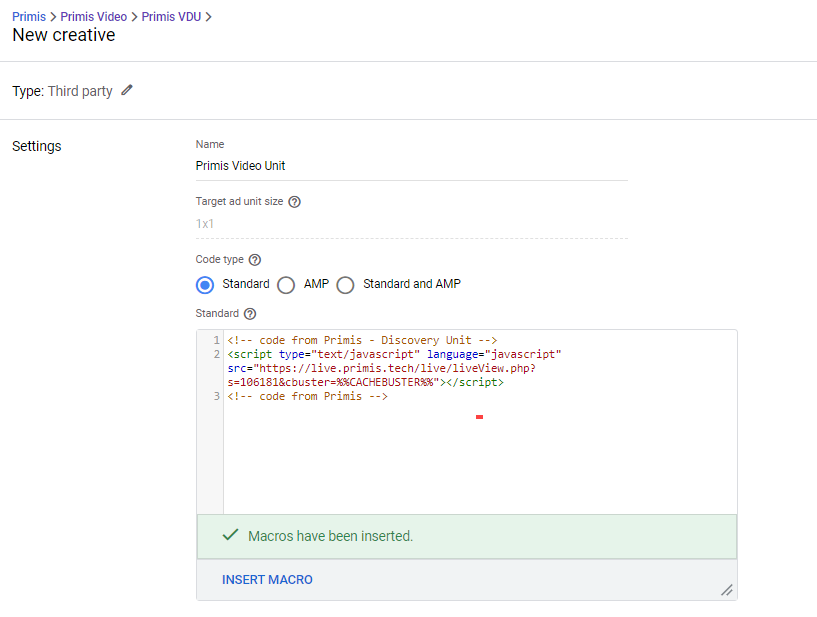Select the AMP code type radio
Viewport: 817px width, 617px height.
click(x=286, y=285)
